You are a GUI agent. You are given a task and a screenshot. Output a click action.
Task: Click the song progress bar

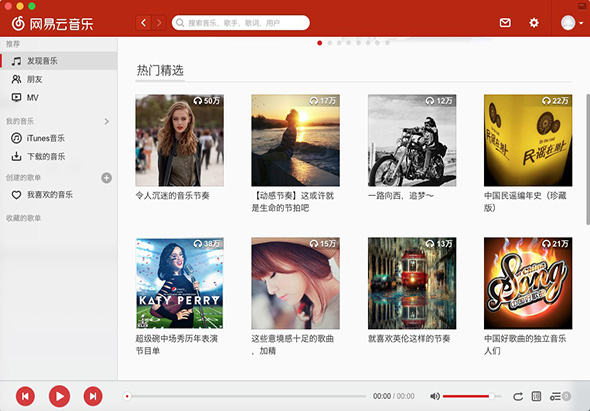tap(245, 396)
